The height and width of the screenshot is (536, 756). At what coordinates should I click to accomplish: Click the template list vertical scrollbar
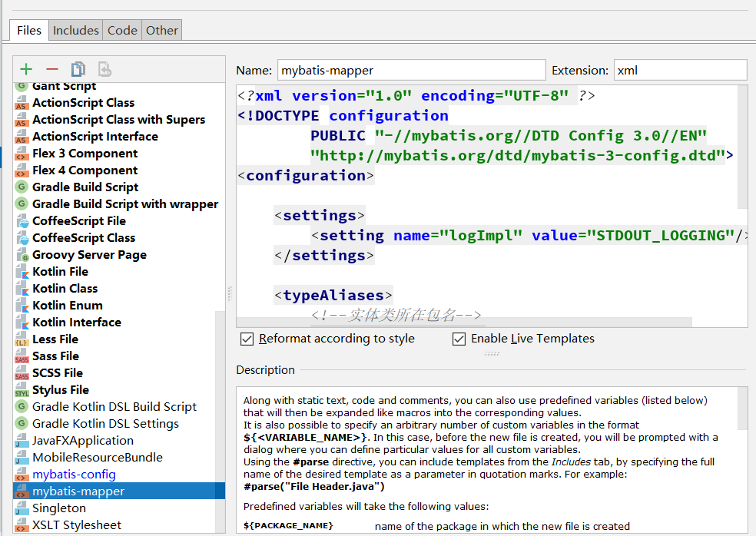[220, 422]
